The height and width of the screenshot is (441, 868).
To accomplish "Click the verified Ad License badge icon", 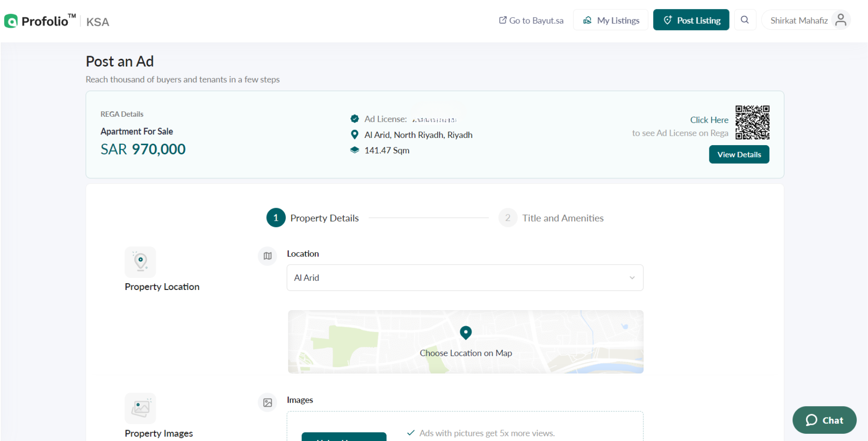I will click(354, 119).
